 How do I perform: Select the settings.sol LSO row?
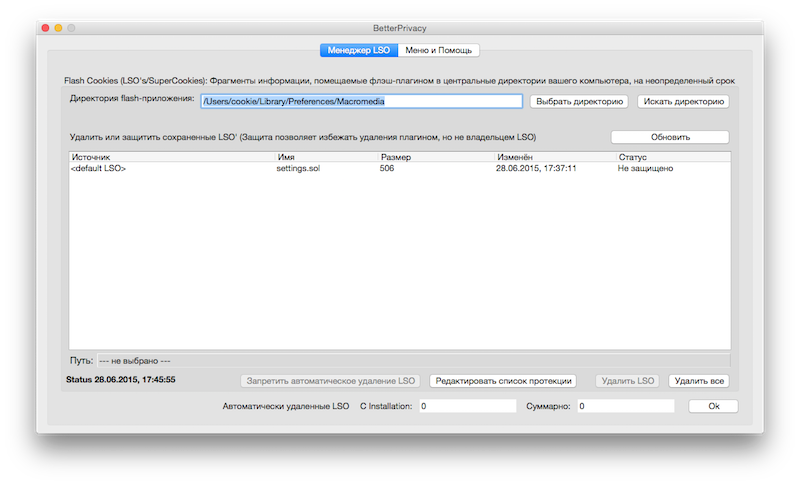tap(300, 169)
